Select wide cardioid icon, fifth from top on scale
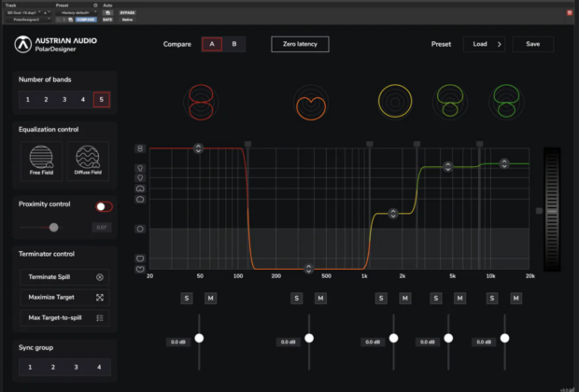The width and height of the screenshot is (579, 392). pyautogui.click(x=140, y=200)
